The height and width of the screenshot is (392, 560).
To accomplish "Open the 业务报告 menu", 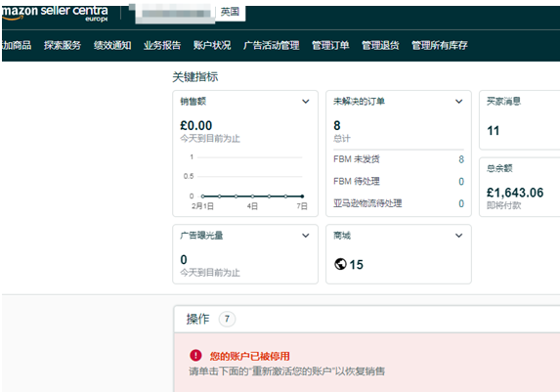I will [x=162, y=45].
